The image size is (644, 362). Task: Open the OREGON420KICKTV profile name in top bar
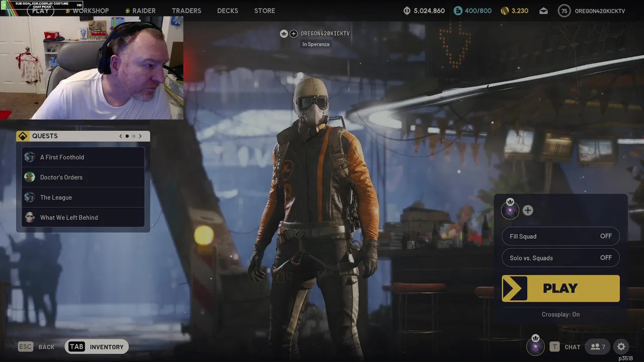click(600, 11)
